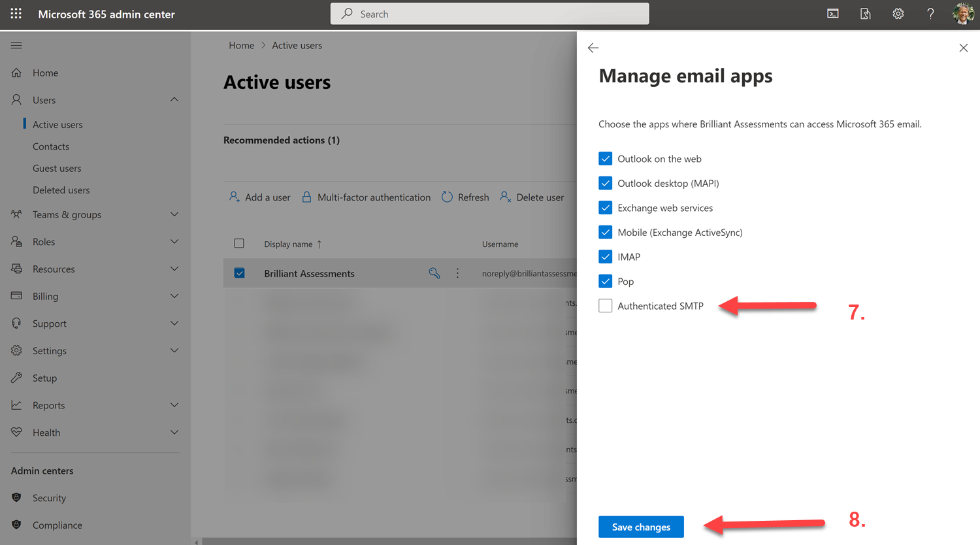This screenshot has width=980, height=545.
Task: Expand the Billing chevron
Action: (174, 296)
